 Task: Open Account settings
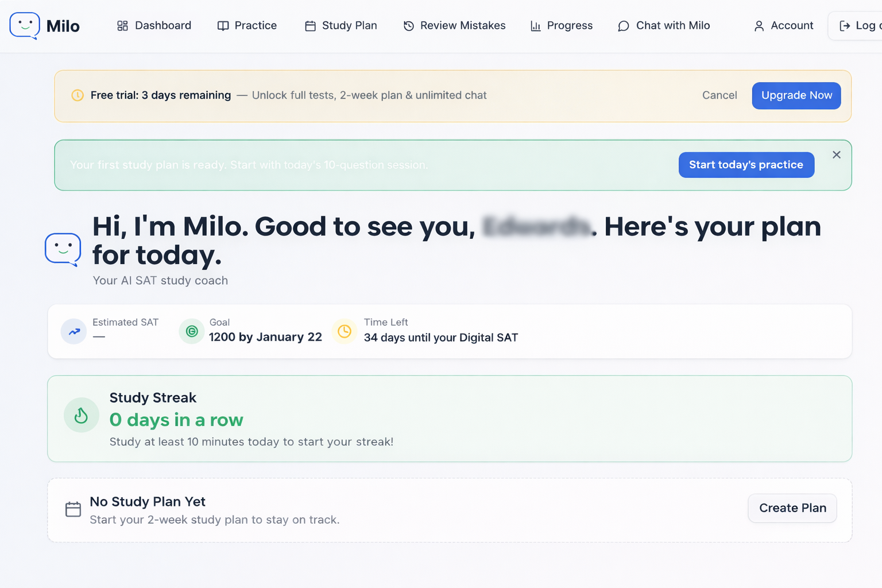[783, 26]
